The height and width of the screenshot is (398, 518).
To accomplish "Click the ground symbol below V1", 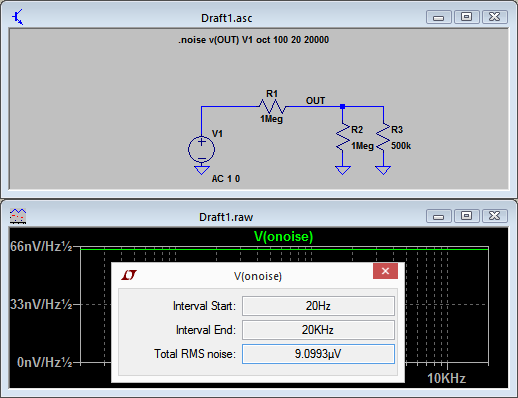I will pos(201,169).
